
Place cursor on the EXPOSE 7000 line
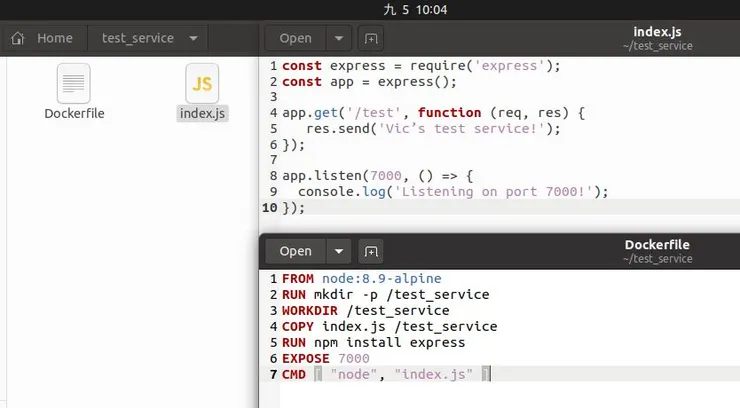pos(326,358)
